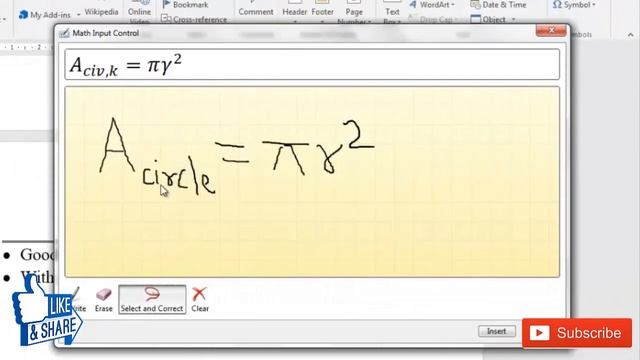The width and height of the screenshot is (640, 360).
Task: Open the Header menu in the ribbon
Action: pyautogui.click(x=294, y=12)
